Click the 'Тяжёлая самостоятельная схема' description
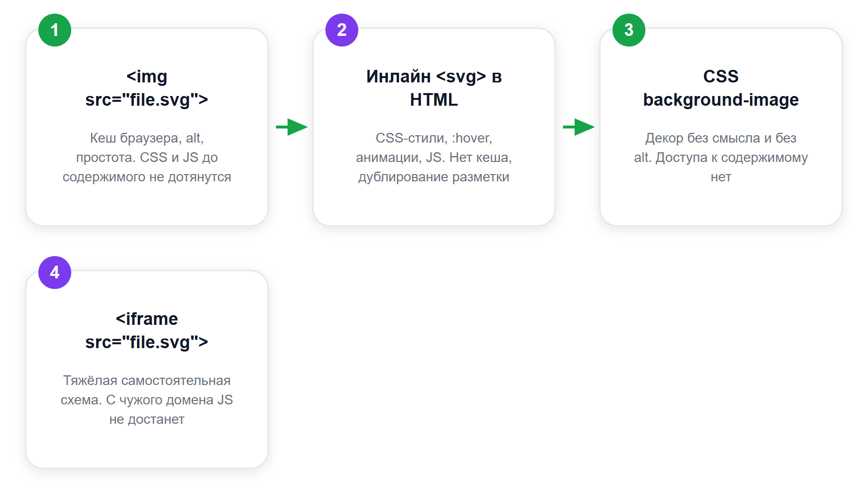 click(147, 400)
